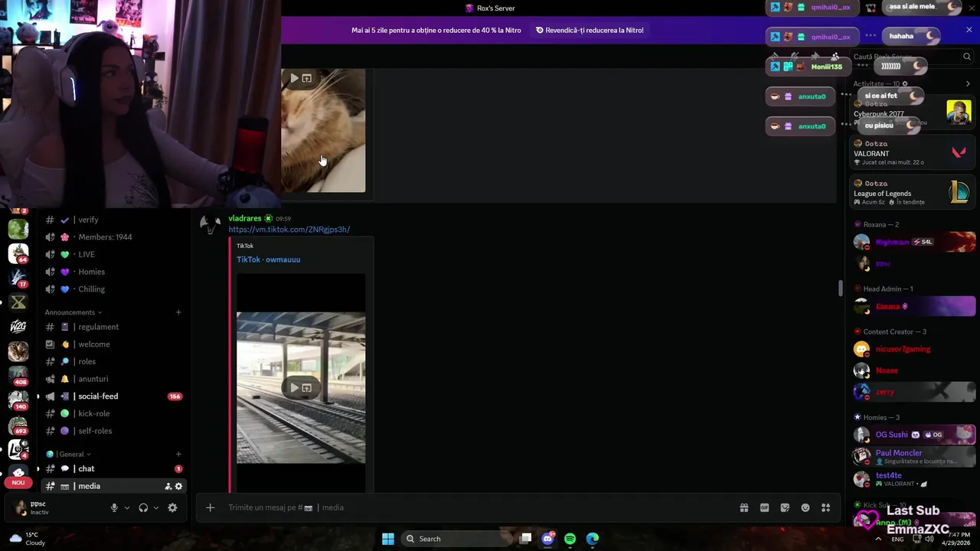This screenshot has width=980, height=551.
Task: Edit media channel settings gear
Action: pos(178,486)
